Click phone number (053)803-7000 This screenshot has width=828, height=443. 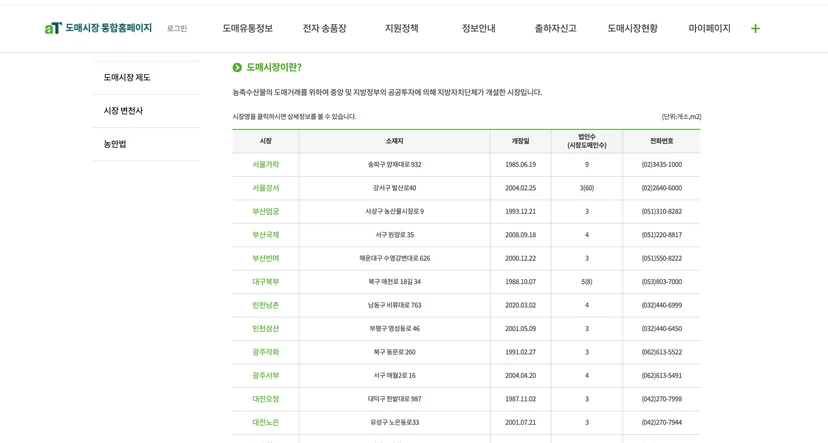pyautogui.click(x=662, y=281)
